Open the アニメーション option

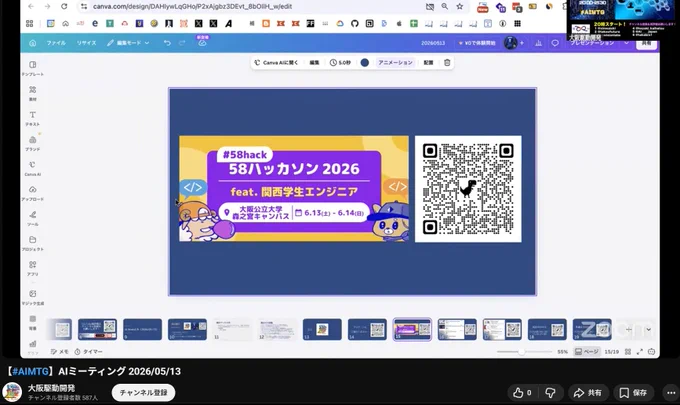395,62
